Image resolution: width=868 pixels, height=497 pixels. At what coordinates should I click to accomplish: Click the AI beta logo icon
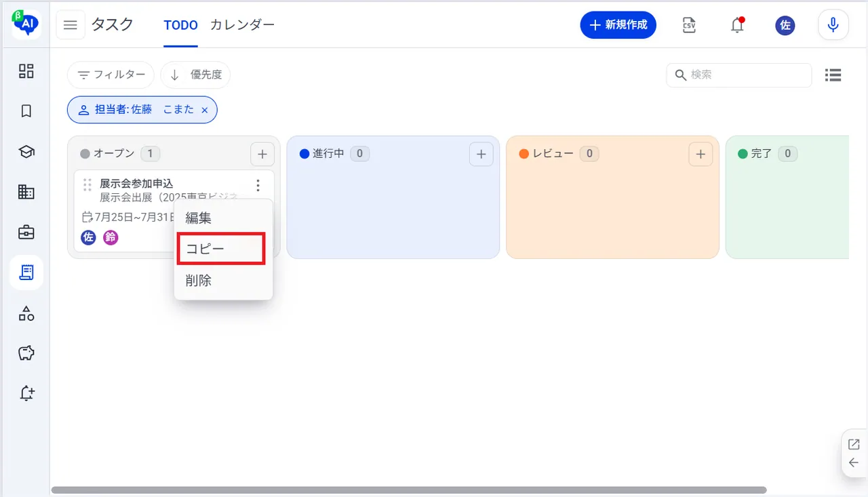coord(26,25)
